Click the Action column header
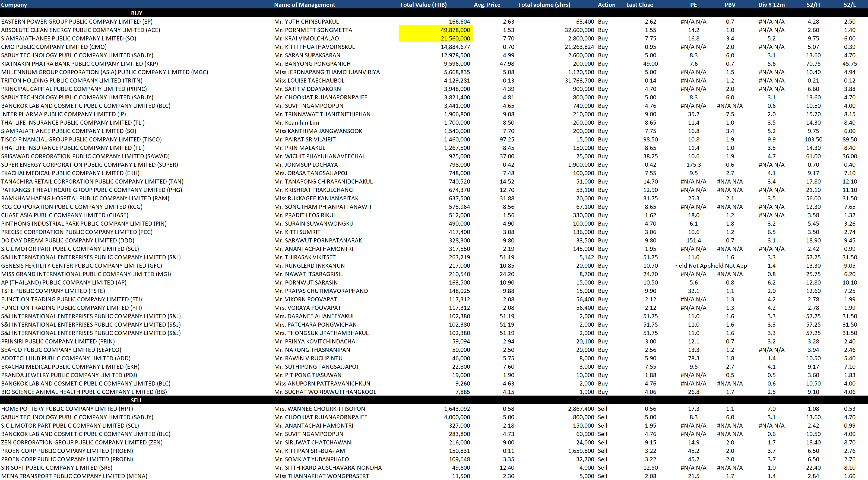868x480 pixels. point(607,5)
